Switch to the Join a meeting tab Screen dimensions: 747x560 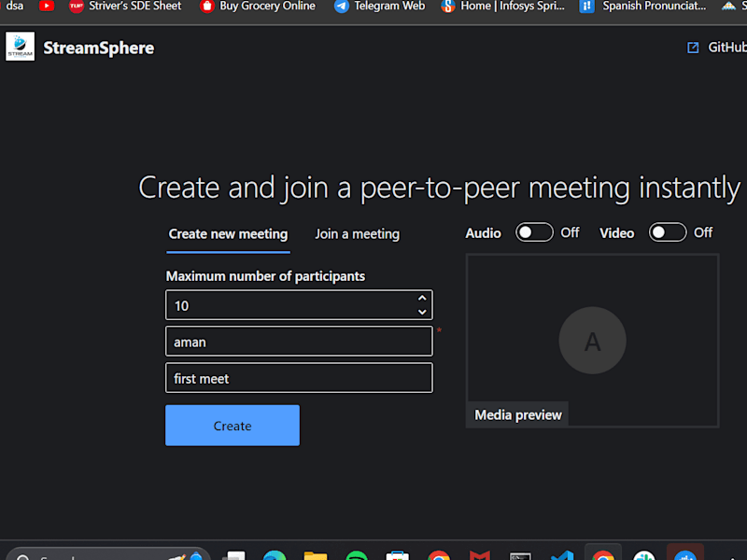(358, 234)
